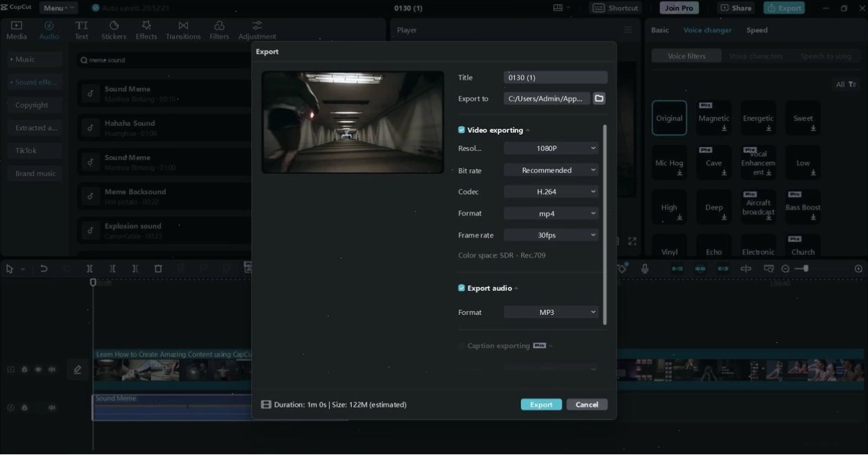Switch to the Voice changer tab

click(x=707, y=30)
